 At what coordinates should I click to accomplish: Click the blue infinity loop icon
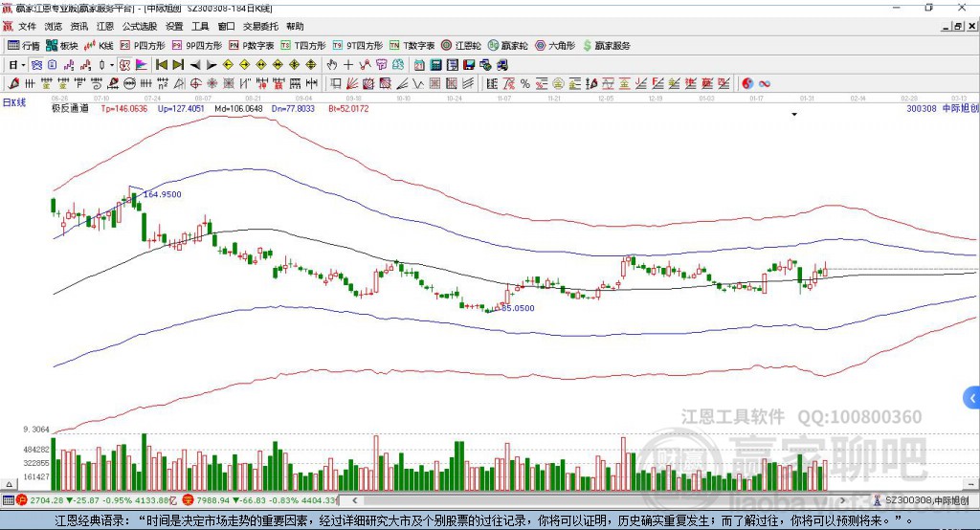(765, 84)
